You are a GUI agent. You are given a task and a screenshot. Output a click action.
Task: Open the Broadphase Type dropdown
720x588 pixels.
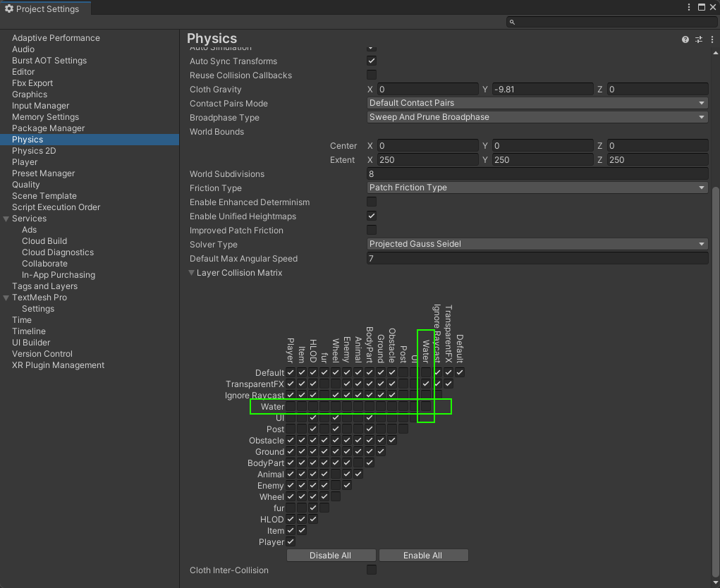(x=537, y=118)
